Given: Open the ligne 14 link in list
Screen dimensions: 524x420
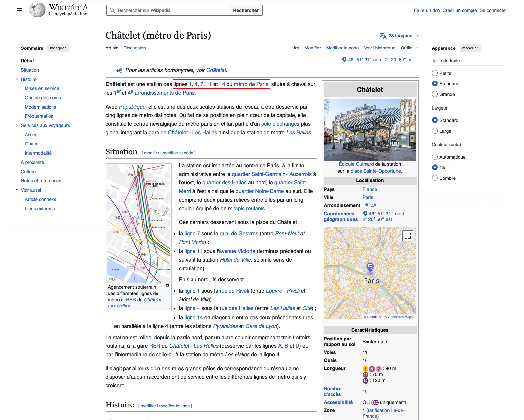Looking at the screenshot, I should click(193, 318).
